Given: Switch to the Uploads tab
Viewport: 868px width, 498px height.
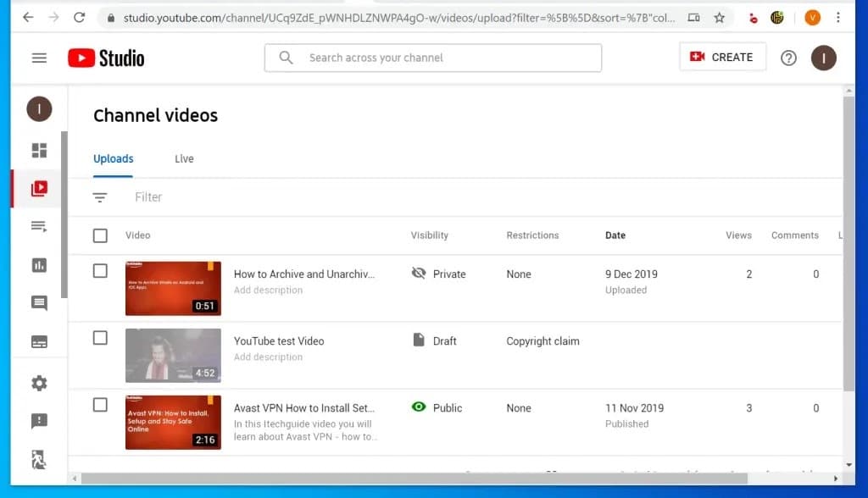Looking at the screenshot, I should tap(113, 159).
